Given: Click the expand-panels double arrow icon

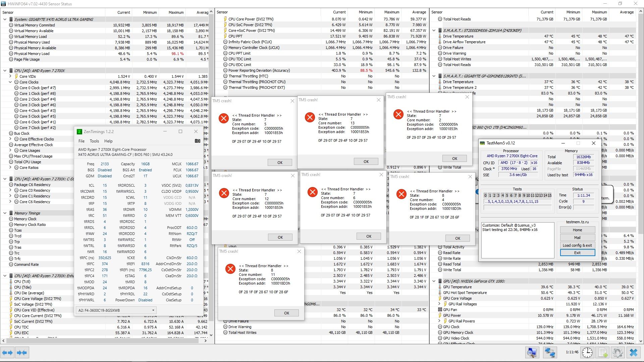Looking at the screenshot, I should click(x=7, y=353).
